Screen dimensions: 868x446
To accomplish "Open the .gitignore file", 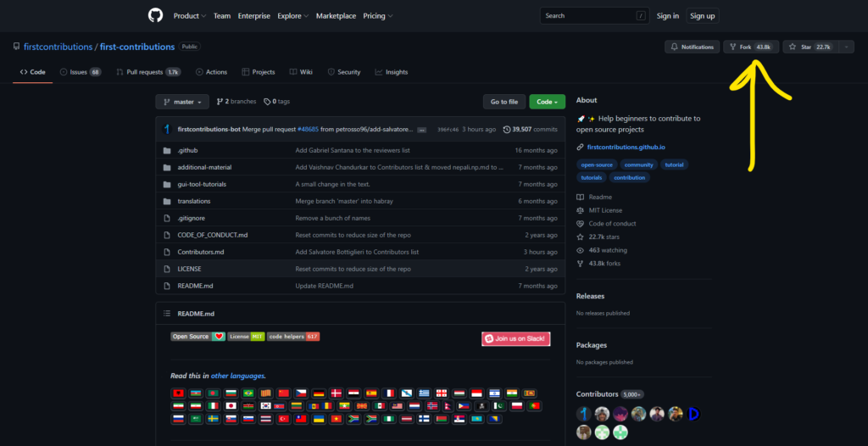I will click(192, 218).
